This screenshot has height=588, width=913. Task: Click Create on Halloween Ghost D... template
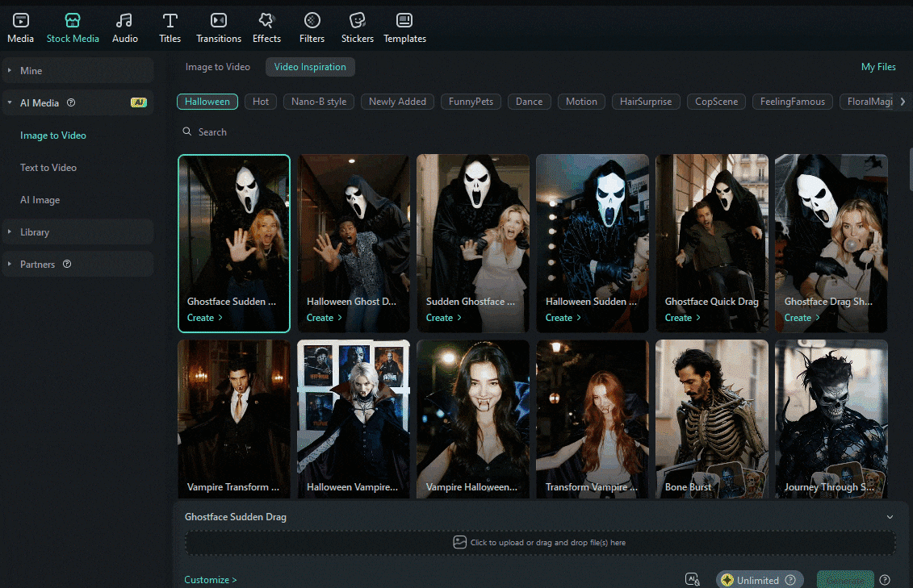click(324, 317)
